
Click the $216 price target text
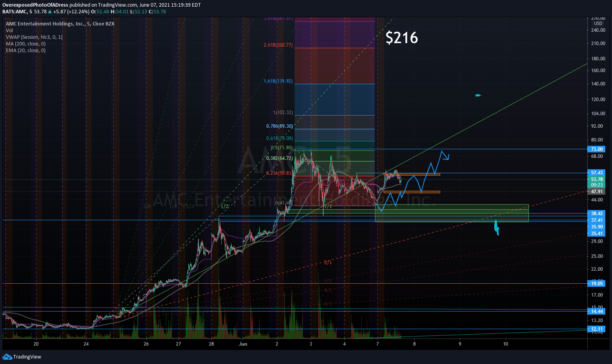[x=402, y=38]
